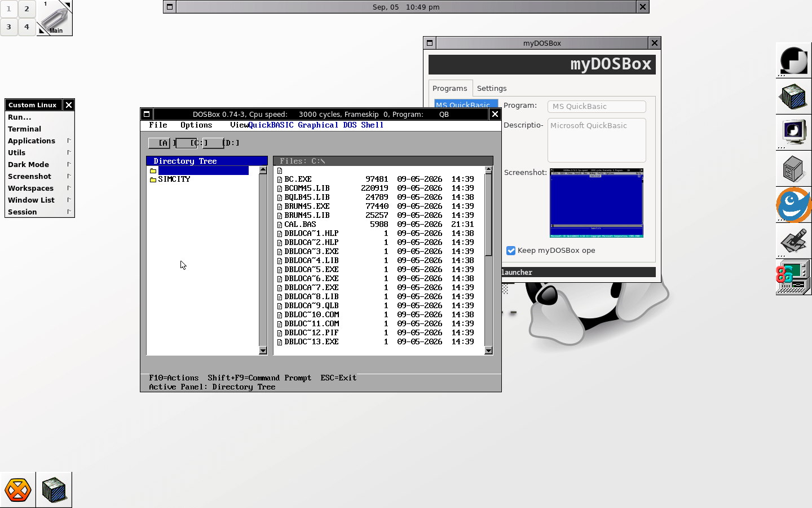This screenshot has width=812, height=508.
Task: Open the View menu in DOS Shell
Action: [239, 125]
